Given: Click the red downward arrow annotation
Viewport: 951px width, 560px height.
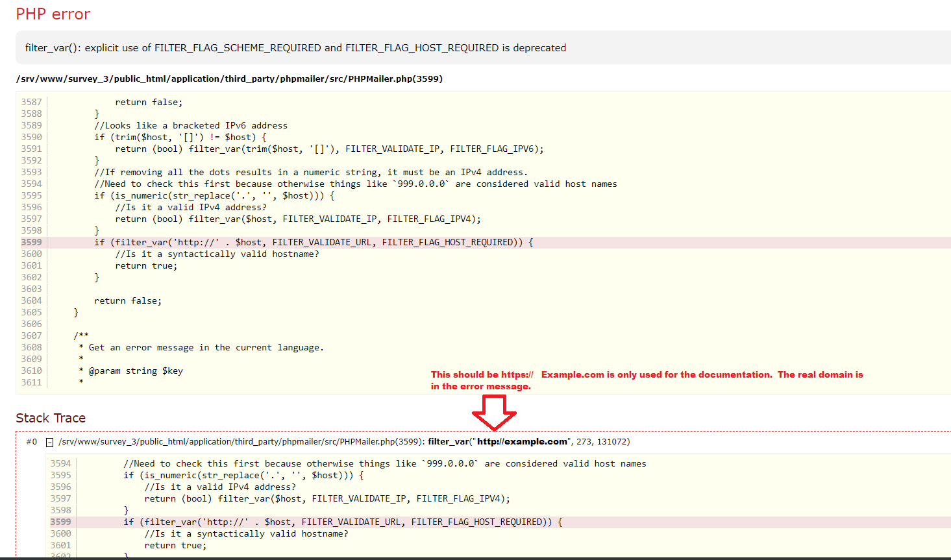Looking at the screenshot, I should click(494, 411).
